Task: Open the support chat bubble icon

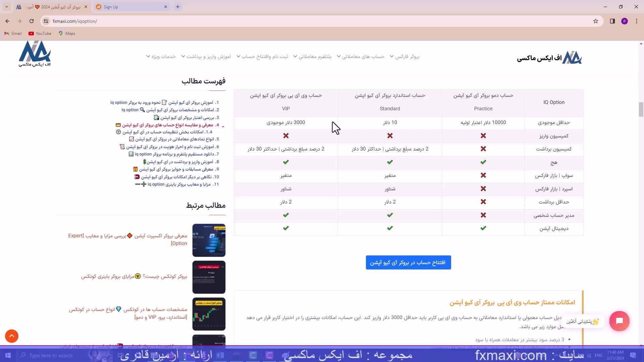Action: click(x=619, y=321)
